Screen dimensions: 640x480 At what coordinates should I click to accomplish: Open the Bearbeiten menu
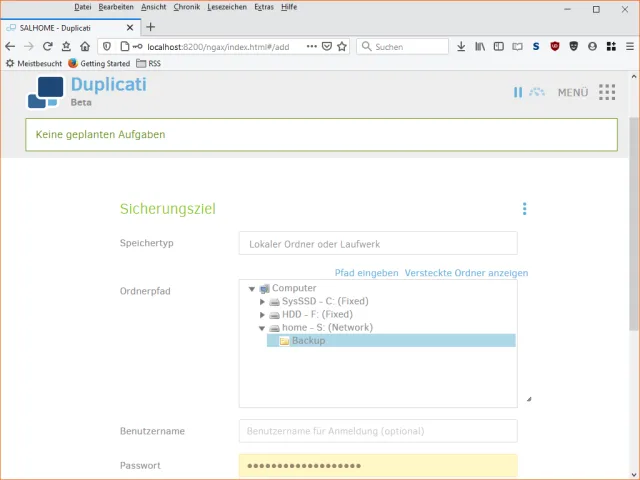116,7
